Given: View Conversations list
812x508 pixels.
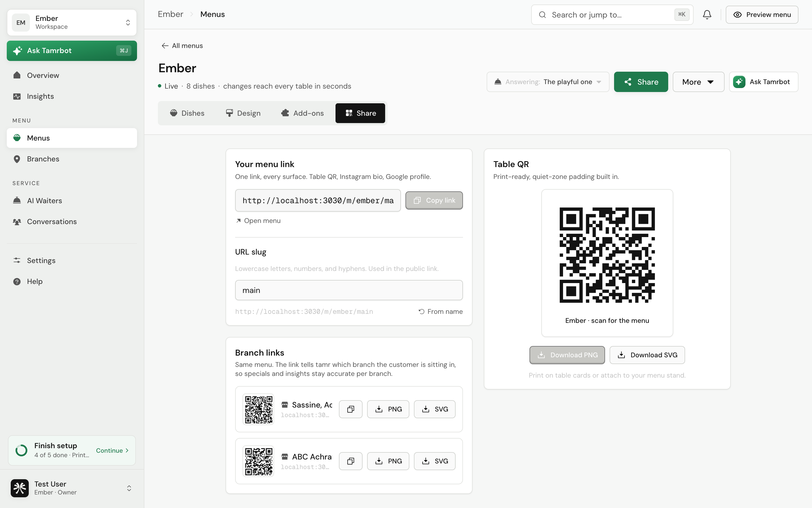Looking at the screenshot, I should click(72, 222).
